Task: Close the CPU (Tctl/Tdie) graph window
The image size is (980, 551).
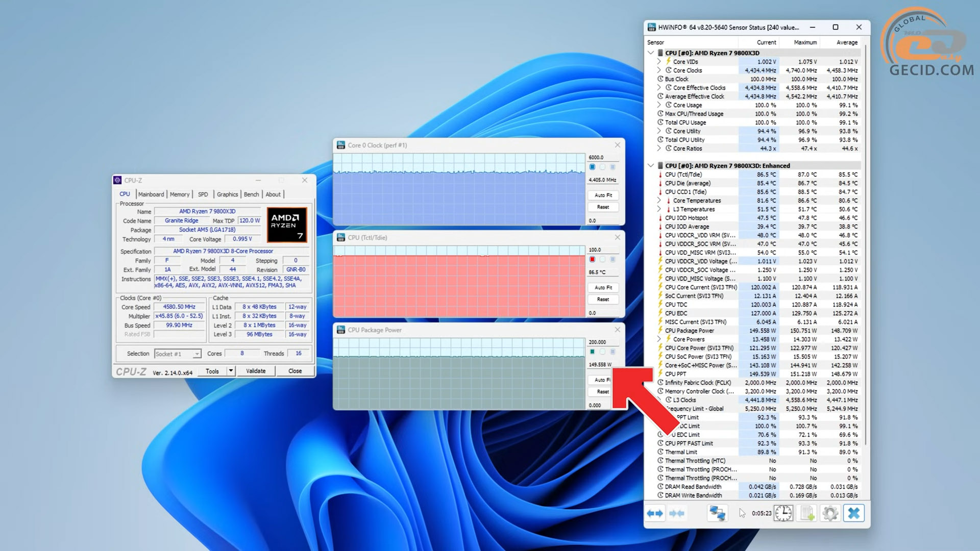Action: coord(618,237)
